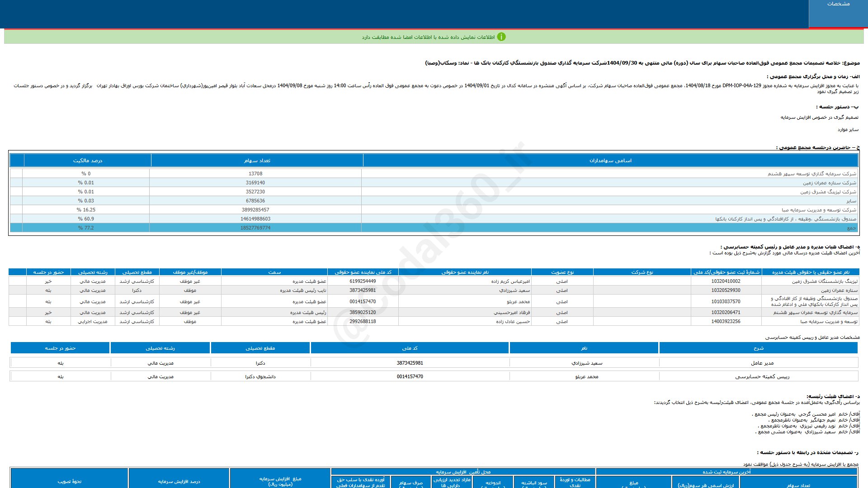Click the محل تأمین افزایش سرمایه header
The height and width of the screenshot is (488, 868).
[463, 472]
